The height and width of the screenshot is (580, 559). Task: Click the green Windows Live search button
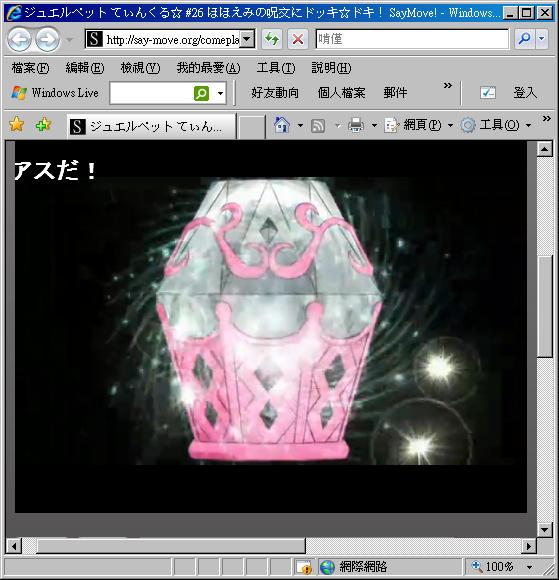coord(202,93)
